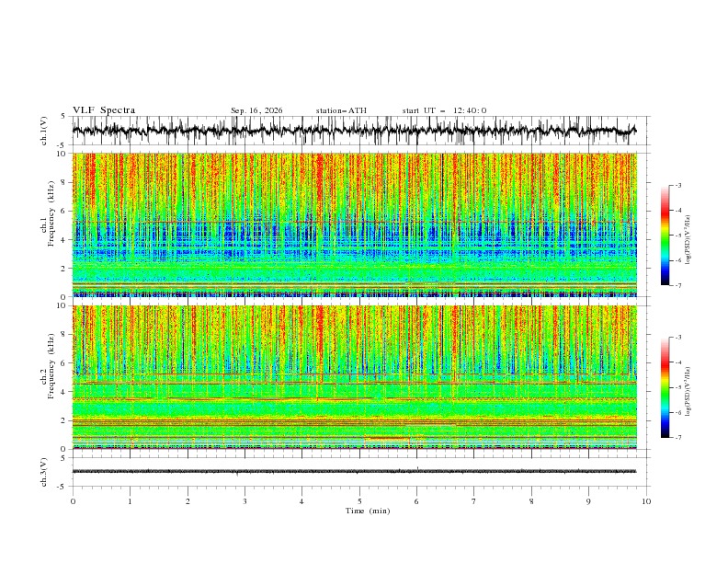
Task: Click the ch.1 voltage waveform trace
Action: tap(354, 131)
